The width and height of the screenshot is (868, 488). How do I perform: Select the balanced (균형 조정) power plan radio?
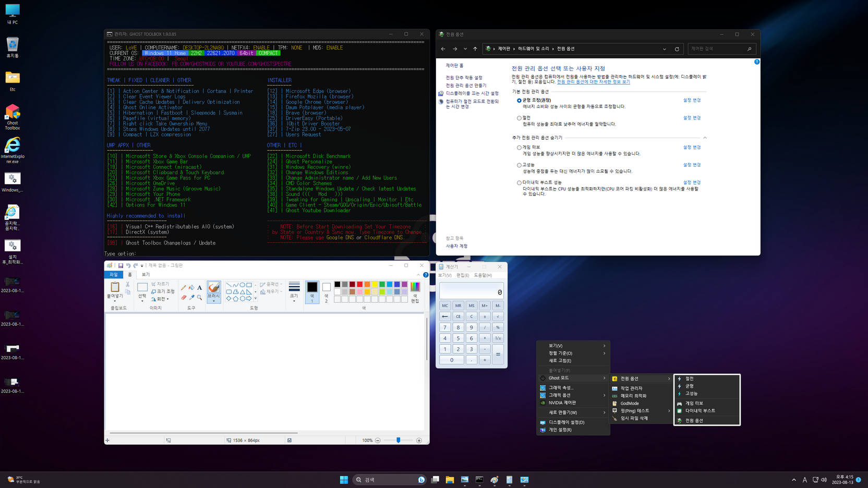pos(519,101)
